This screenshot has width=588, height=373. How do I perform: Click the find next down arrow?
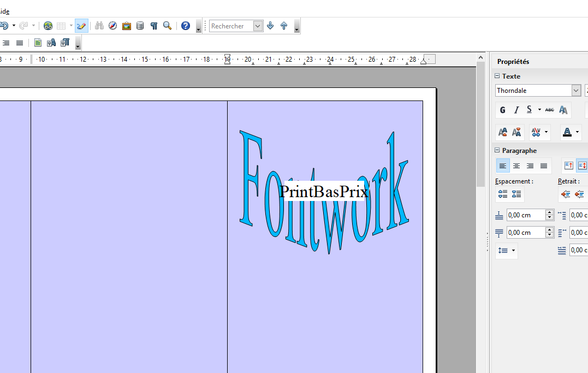[x=270, y=26]
